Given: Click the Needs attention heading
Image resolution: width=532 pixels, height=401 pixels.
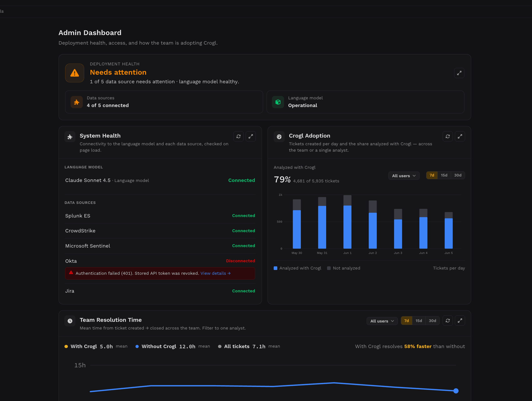Looking at the screenshot, I should coord(118,72).
